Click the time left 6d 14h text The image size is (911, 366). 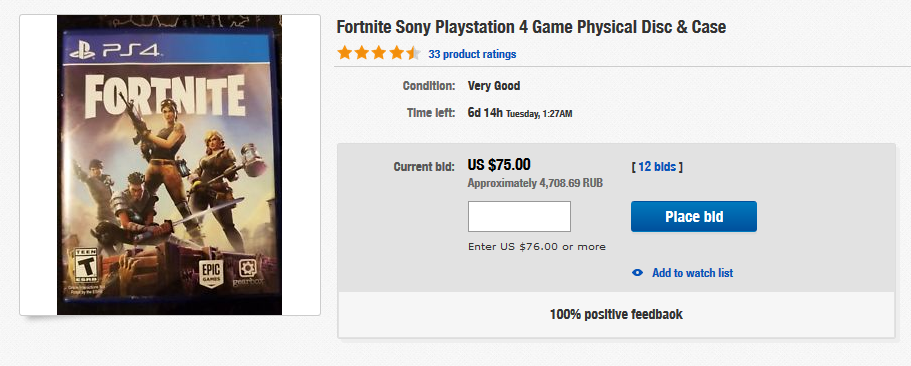click(x=485, y=113)
